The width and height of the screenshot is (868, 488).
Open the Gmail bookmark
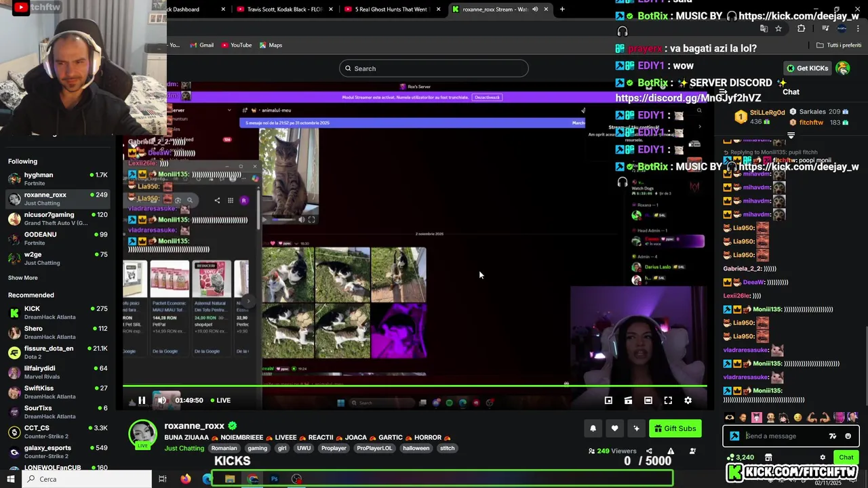pyautogui.click(x=202, y=45)
